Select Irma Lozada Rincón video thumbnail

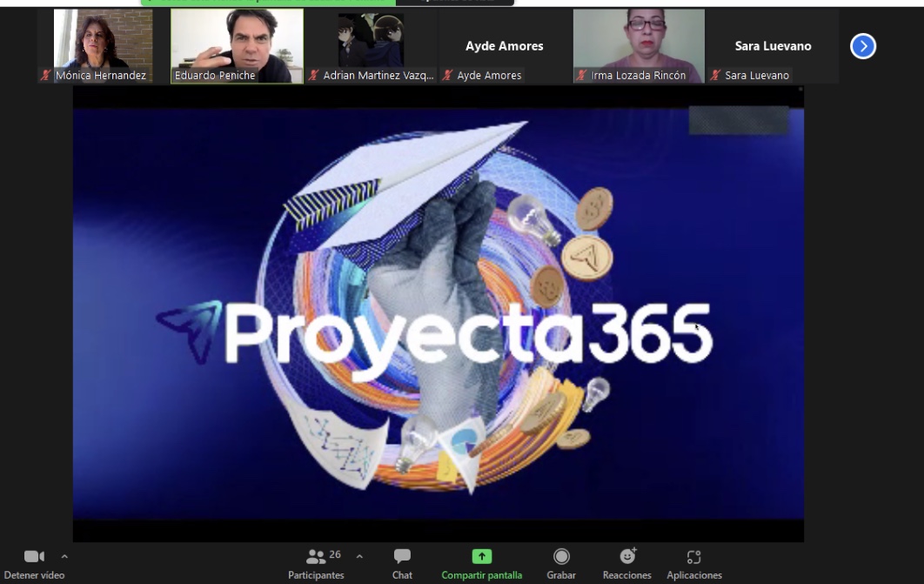[639, 46]
